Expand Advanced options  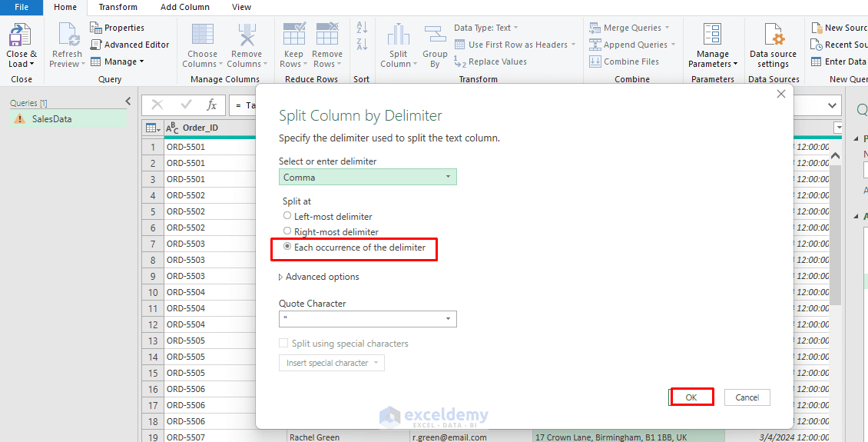tap(319, 277)
